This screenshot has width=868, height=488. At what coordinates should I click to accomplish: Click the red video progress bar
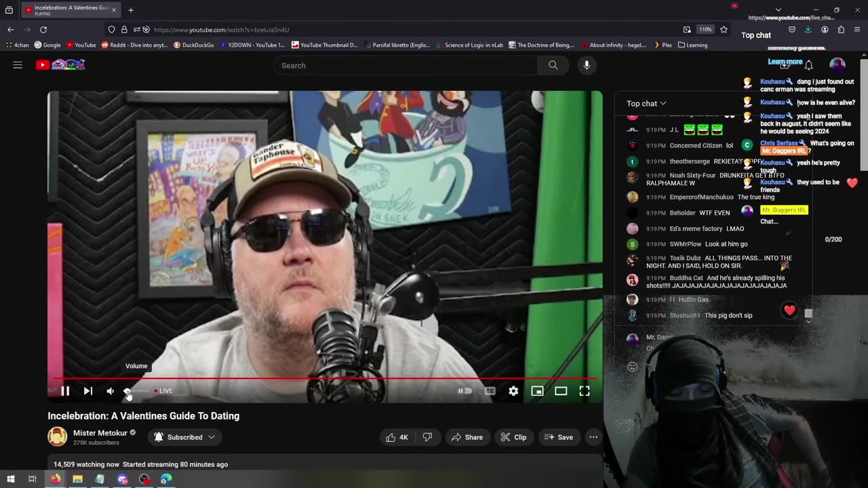click(x=325, y=378)
